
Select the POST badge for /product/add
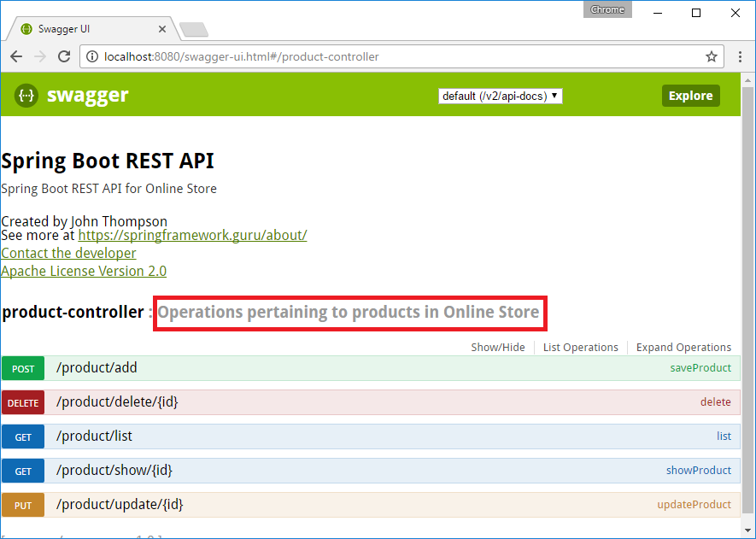point(23,368)
